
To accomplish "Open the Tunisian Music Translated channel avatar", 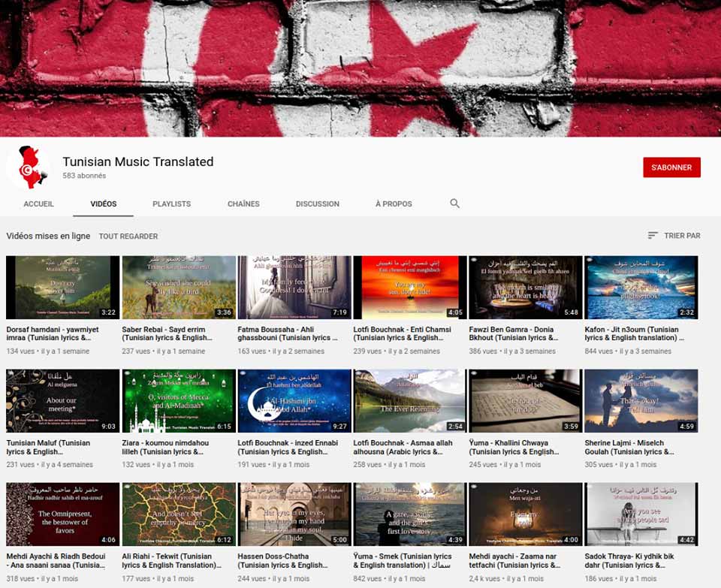I will coord(29,167).
